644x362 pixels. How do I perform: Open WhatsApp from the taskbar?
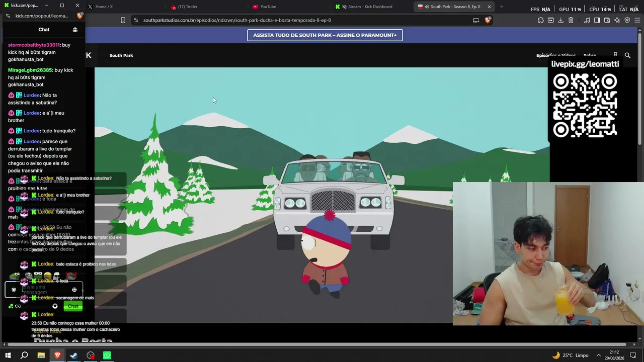[x=107, y=355]
